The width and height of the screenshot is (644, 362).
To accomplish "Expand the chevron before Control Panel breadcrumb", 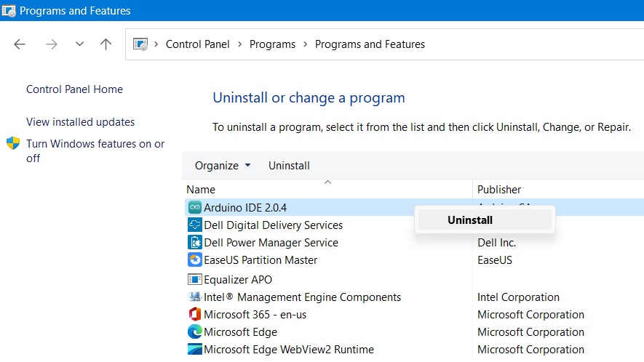I will pyautogui.click(x=156, y=44).
